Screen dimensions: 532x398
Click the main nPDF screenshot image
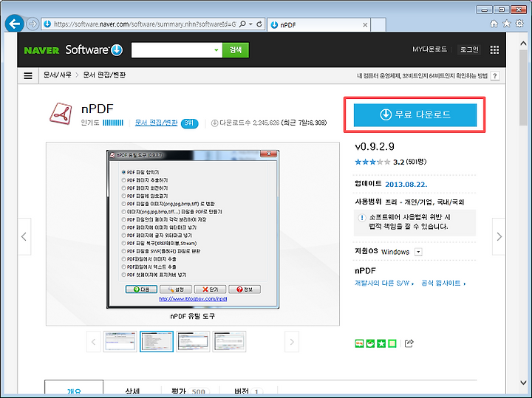193,230
